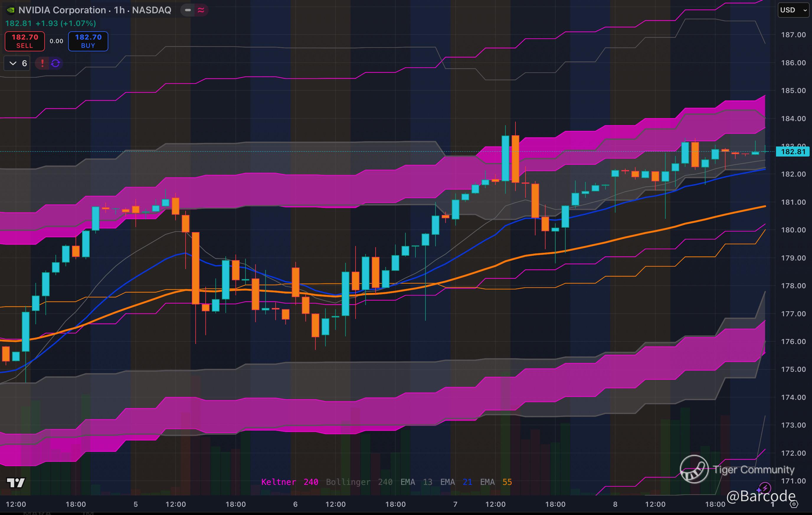Click the purple lightning bolt icon
This screenshot has width=812, height=515.
(765, 488)
